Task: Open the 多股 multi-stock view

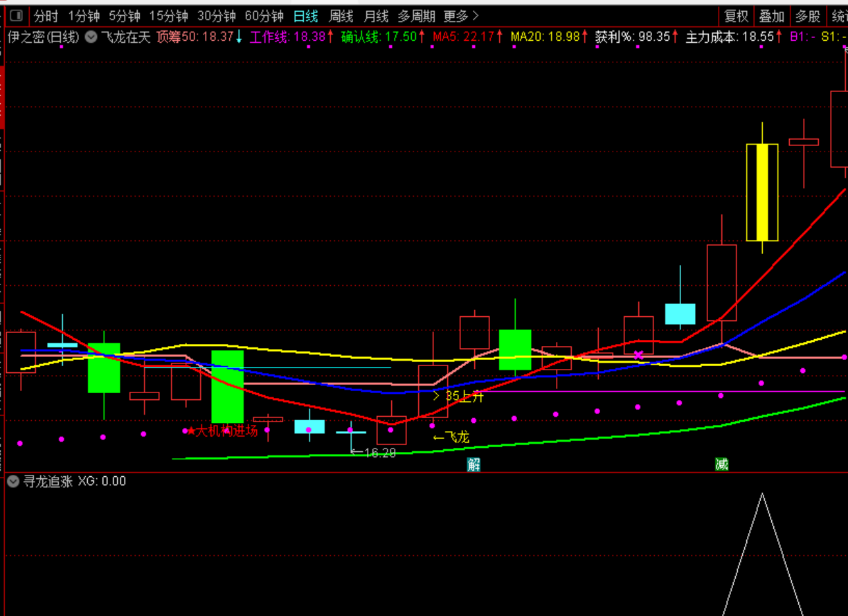Action: (x=807, y=16)
